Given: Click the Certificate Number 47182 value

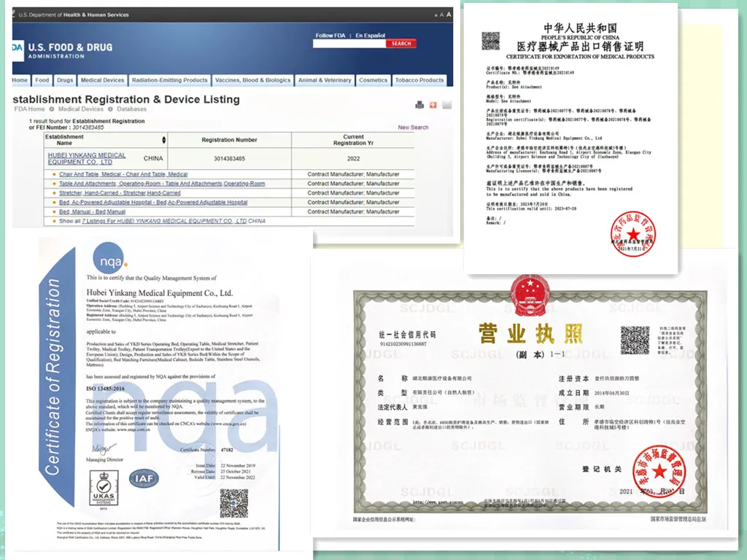Looking at the screenshot, I should coord(227,449).
